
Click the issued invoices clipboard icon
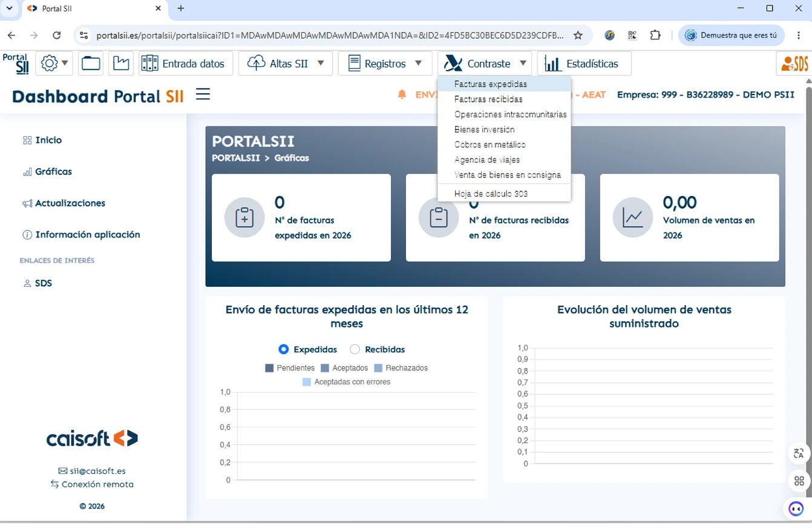(244, 217)
